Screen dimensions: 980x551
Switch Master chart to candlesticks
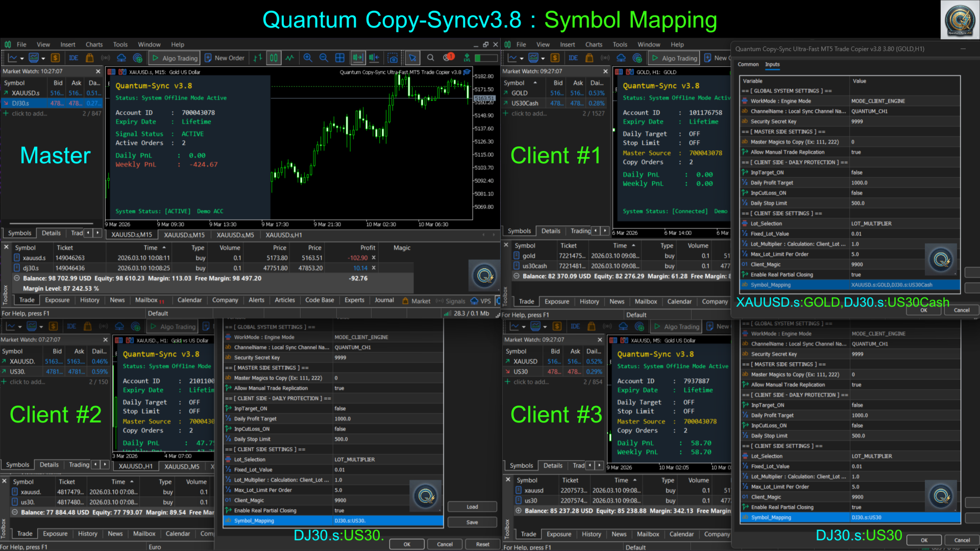point(274,58)
